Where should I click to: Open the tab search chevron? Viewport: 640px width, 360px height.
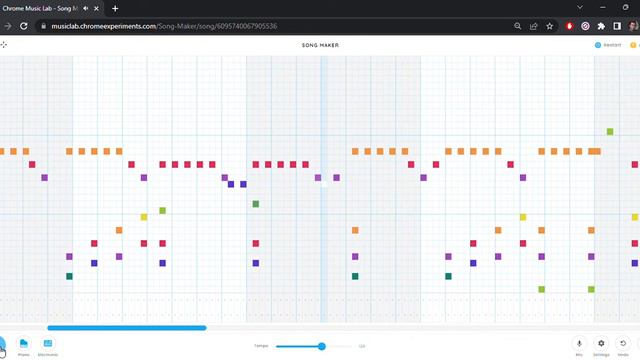pyautogui.click(x=580, y=7)
